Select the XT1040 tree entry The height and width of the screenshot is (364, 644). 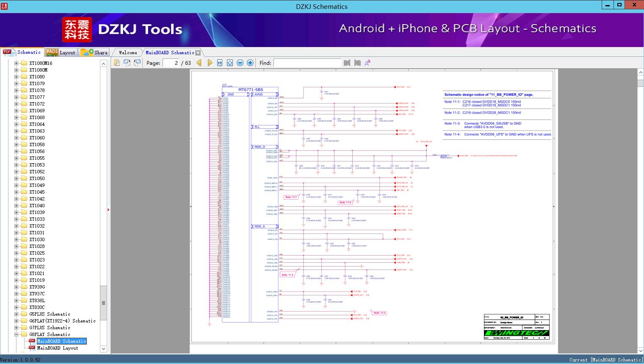[x=37, y=206]
